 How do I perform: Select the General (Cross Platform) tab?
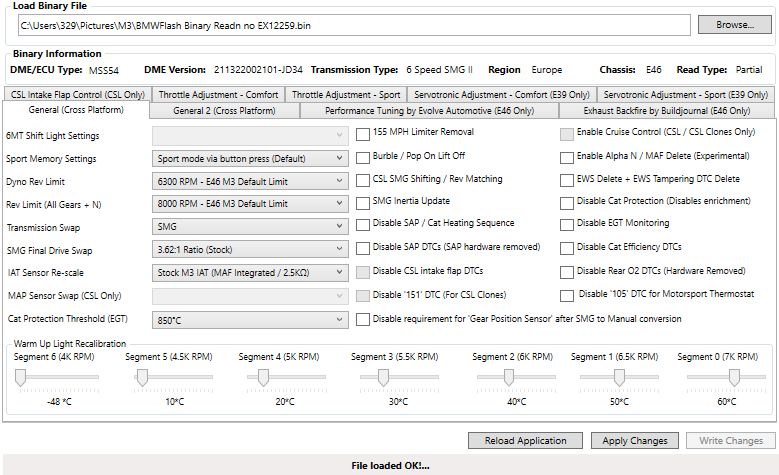[x=76, y=110]
